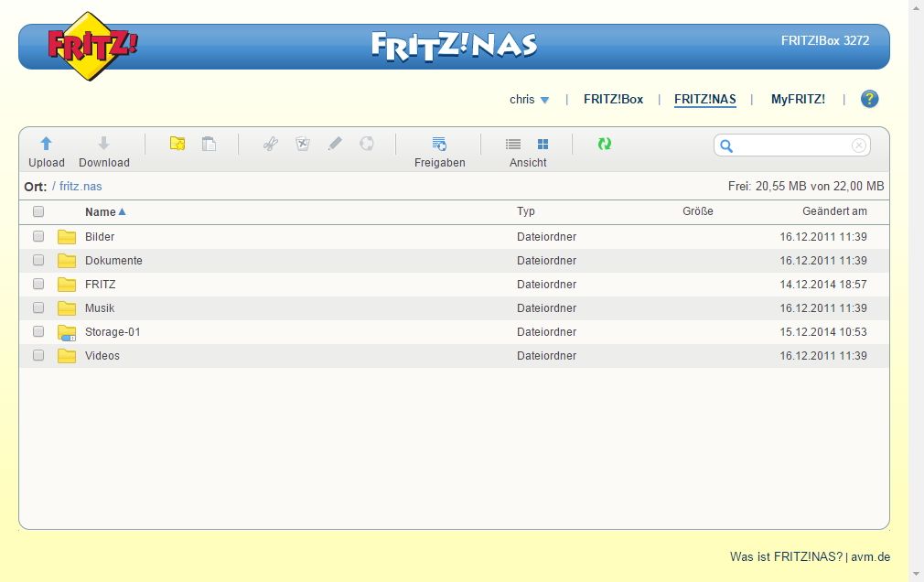The width and height of the screenshot is (924, 582).
Task: Click the FRITZ!Box 3272 header text
Action: click(825, 40)
